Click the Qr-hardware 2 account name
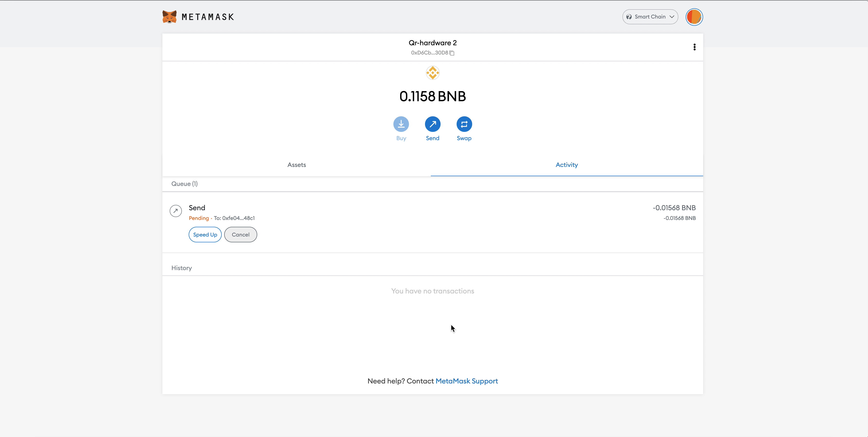Viewport: 868px width, 437px height. coord(433,43)
